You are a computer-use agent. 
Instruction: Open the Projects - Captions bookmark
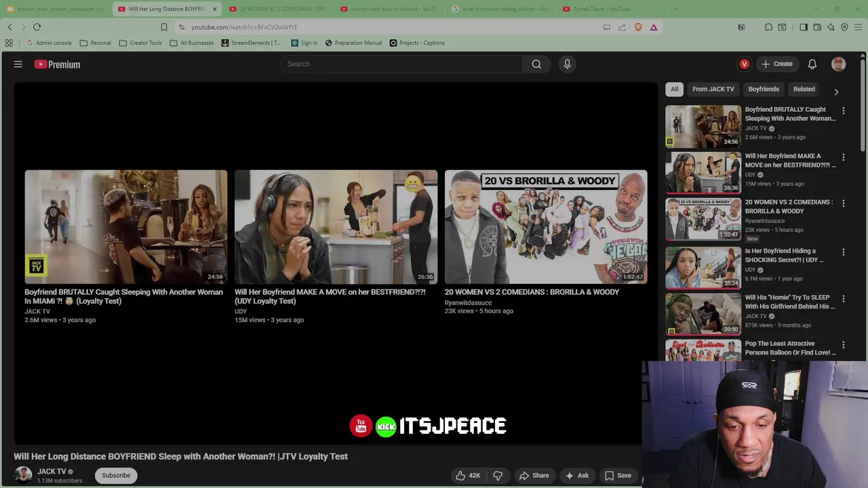(417, 43)
